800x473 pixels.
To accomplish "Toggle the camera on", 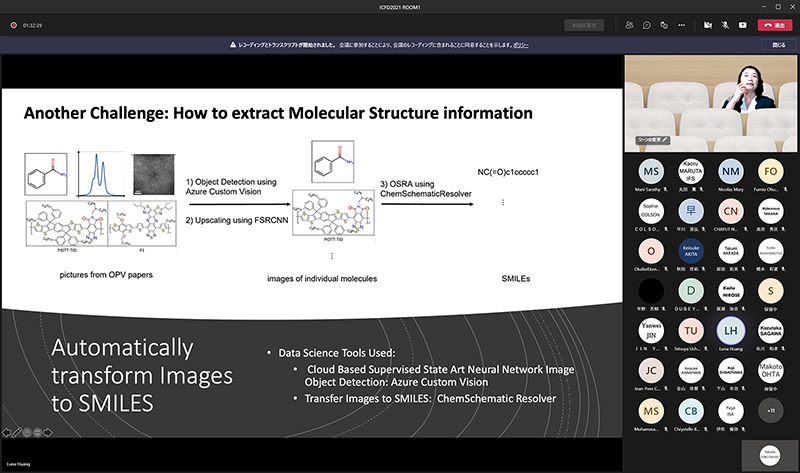I will pyautogui.click(x=708, y=25).
